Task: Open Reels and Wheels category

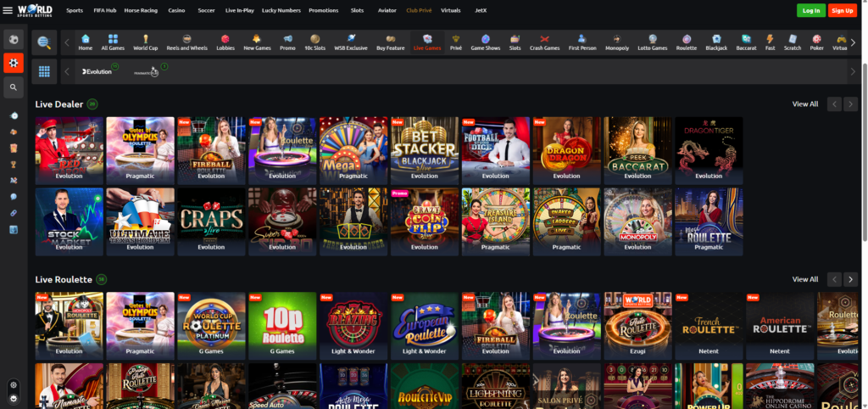Action: click(x=187, y=42)
